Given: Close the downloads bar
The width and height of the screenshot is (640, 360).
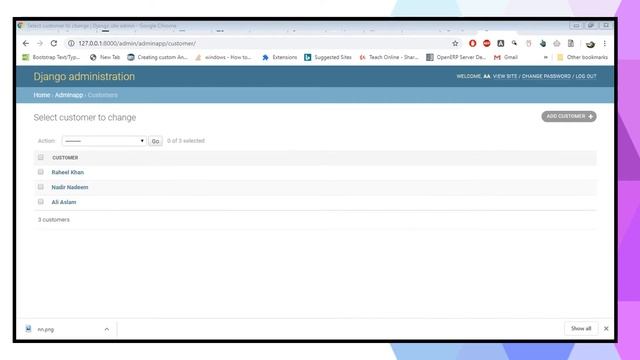Looking at the screenshot, I should (606, 329).
